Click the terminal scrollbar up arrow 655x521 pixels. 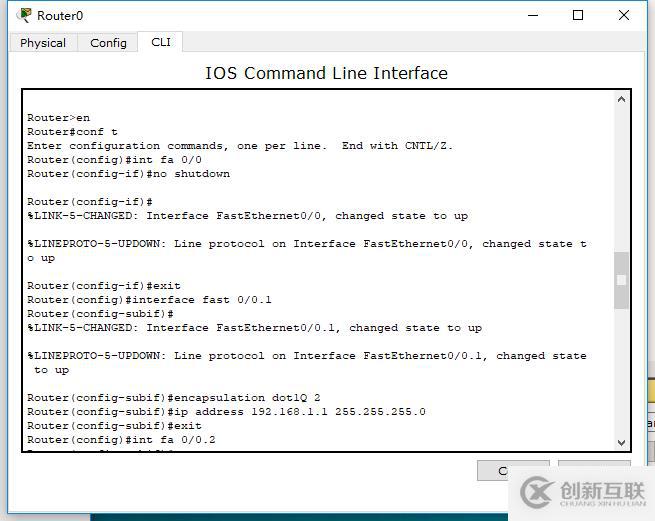(x=621, y=99)
